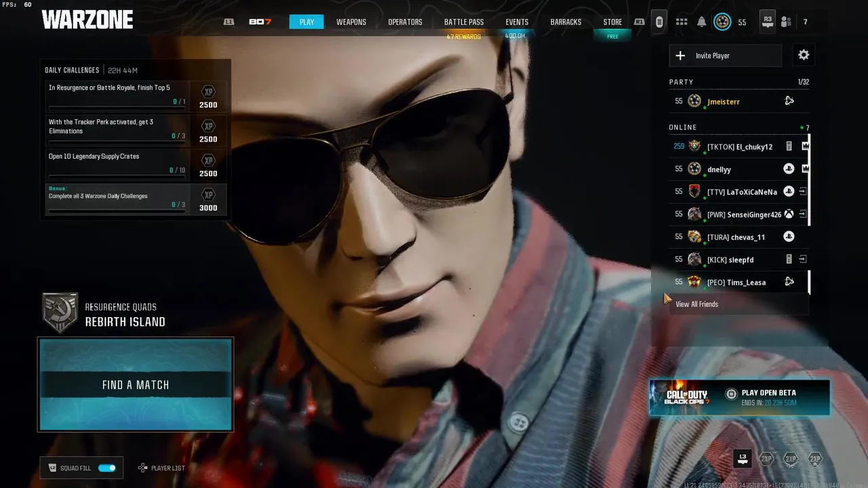Click the join icon for sleepfd
The height and width of the screenshot is (488, 868).
point(803,259)
